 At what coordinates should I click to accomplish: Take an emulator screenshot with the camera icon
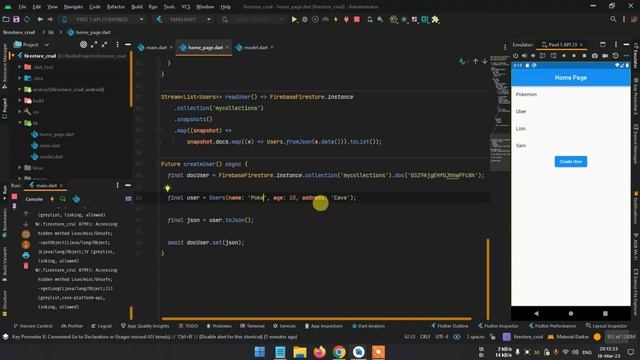click(x=595, y=56)
